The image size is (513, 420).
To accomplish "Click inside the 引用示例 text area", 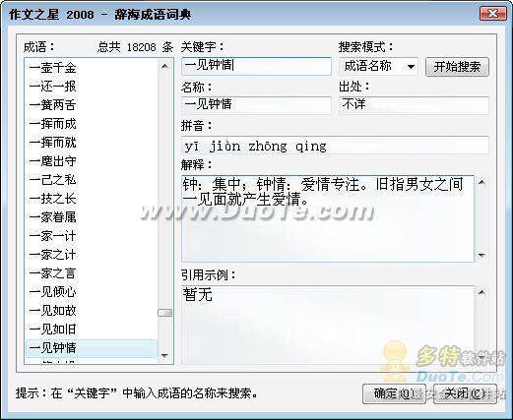I will (328, 325).
